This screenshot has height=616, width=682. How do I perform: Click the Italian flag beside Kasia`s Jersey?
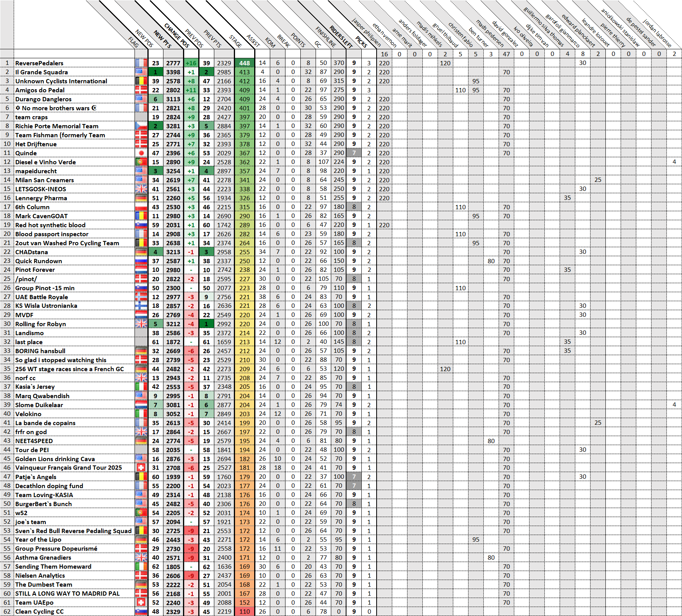tap(141, 387)
